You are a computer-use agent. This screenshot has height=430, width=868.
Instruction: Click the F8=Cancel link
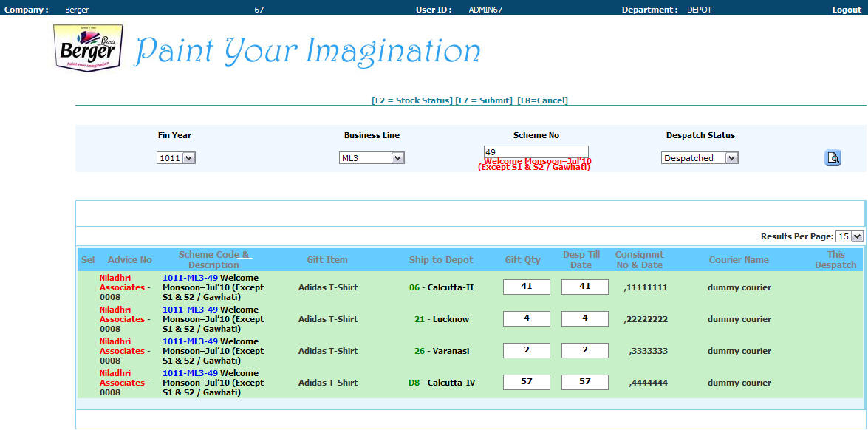point(542,100)
